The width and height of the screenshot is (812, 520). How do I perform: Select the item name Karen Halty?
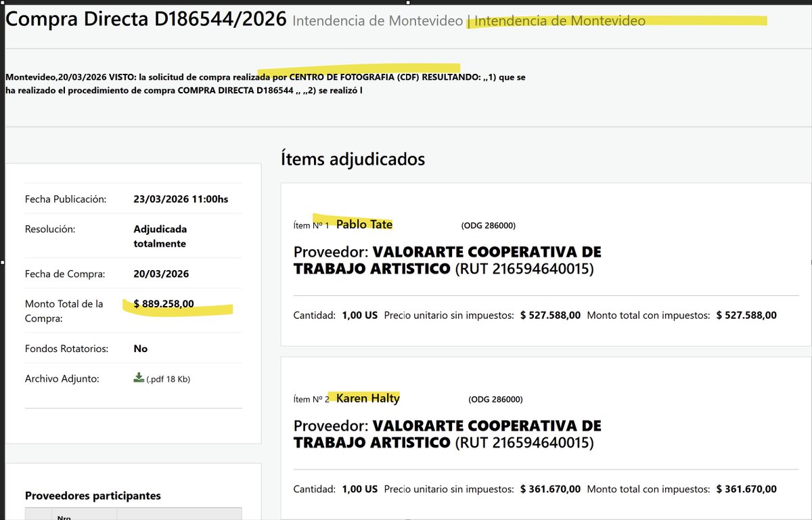(x=368, y=398)
